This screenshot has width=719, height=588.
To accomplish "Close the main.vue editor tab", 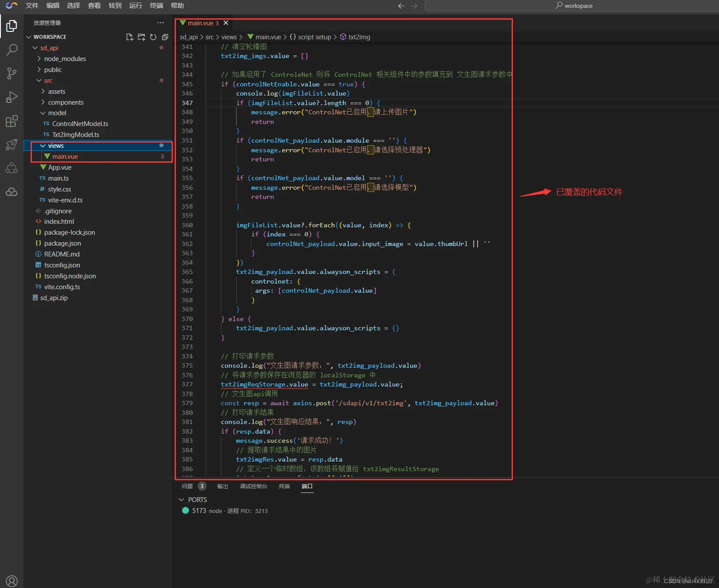I will click(x=226, y=23).
